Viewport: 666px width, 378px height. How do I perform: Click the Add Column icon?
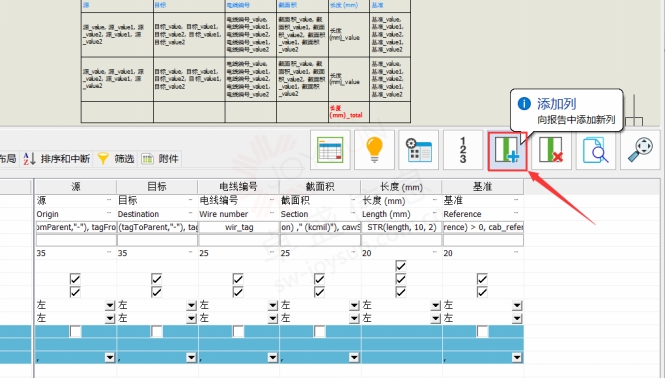click(x=507, y=150)
